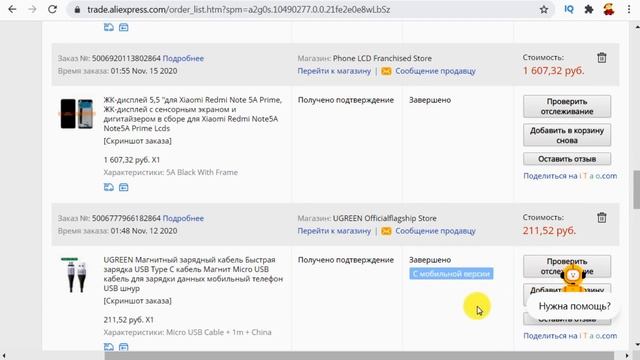Click the Нужна помощь? help bubble
The width and height of the screenshot is (640, 360).
[x=574, y=306]
